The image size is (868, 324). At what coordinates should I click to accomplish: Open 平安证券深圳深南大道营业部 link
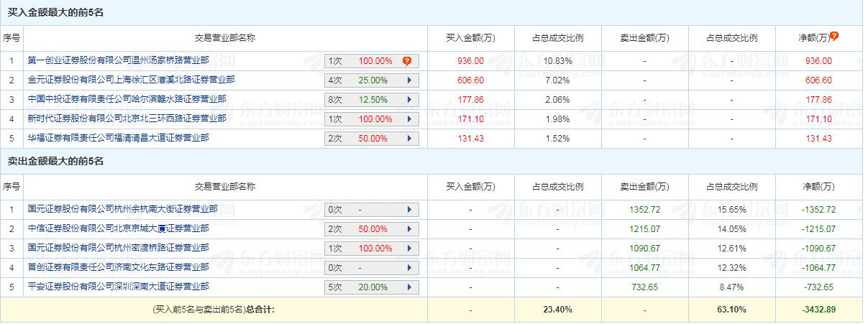[118, 287]
